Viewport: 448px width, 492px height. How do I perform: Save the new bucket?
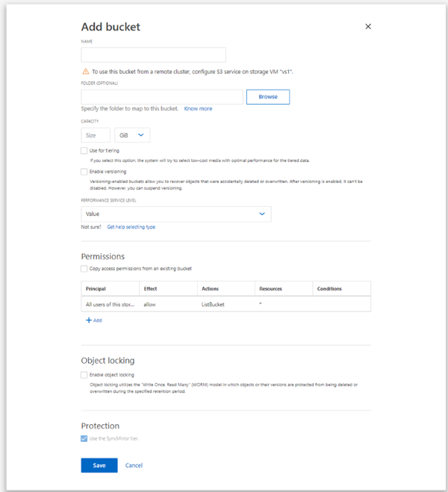[x=99, y=465]
